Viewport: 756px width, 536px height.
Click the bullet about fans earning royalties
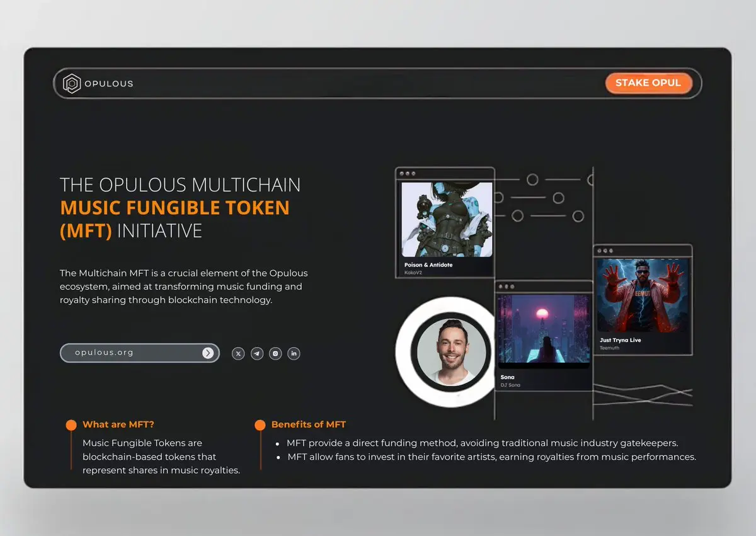(491, 457)
